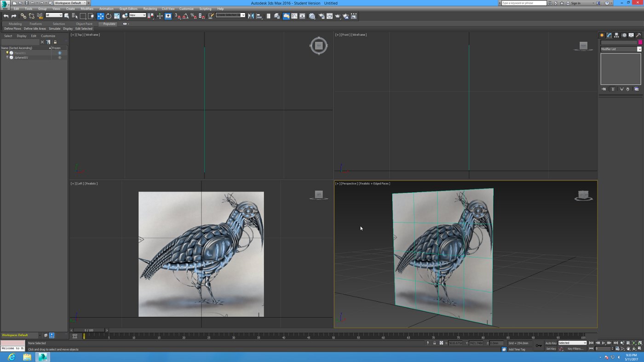Screen dimensions: 644x362
Task: Switch to the Freeform ribbon tab
Action: [x=35, y=24]
